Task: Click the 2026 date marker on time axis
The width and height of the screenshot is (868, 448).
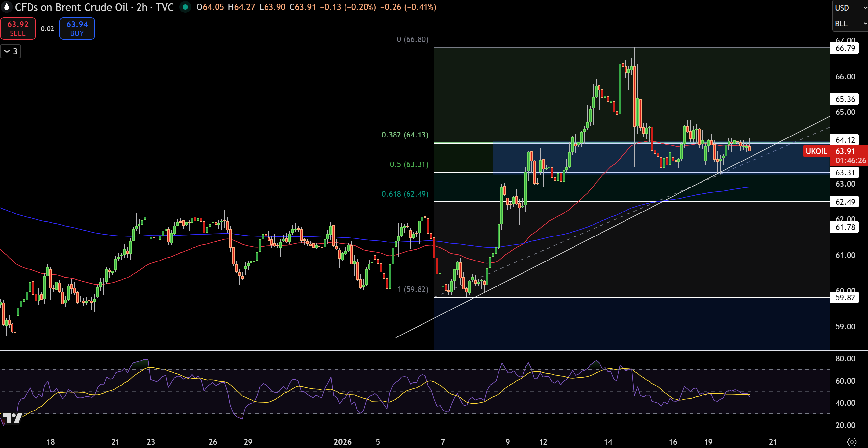Action: [342, 442]
